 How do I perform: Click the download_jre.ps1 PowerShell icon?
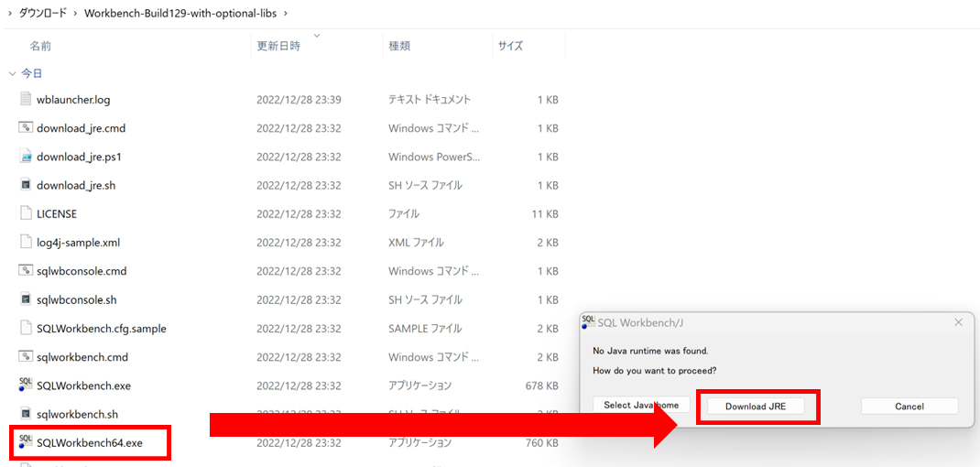(x=26, y=157)
